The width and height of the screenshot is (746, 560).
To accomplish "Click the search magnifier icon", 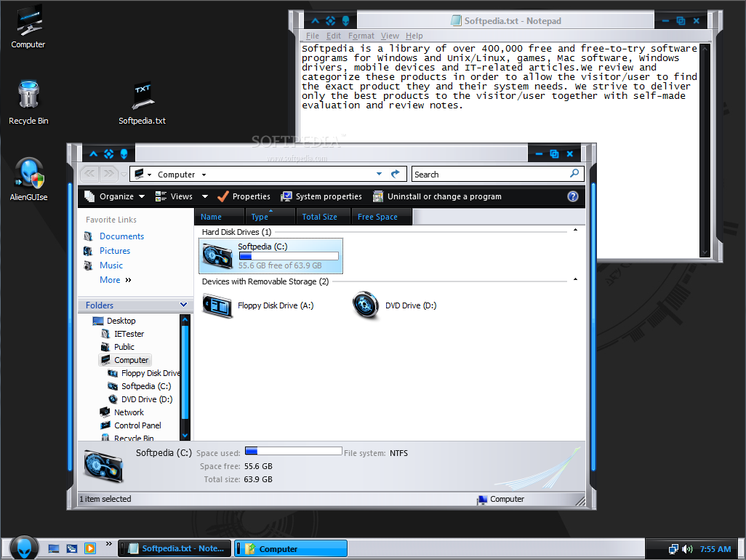I will point(574,174).
